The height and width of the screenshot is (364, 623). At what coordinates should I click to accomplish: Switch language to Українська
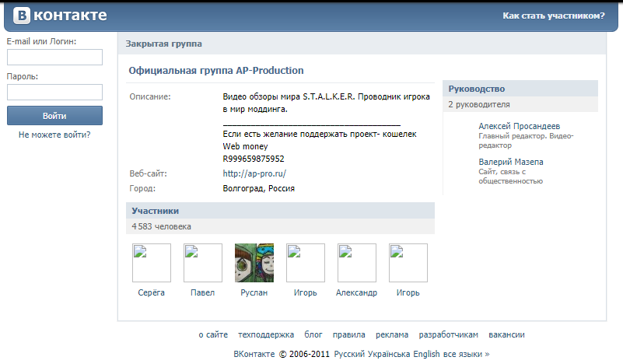389,354
